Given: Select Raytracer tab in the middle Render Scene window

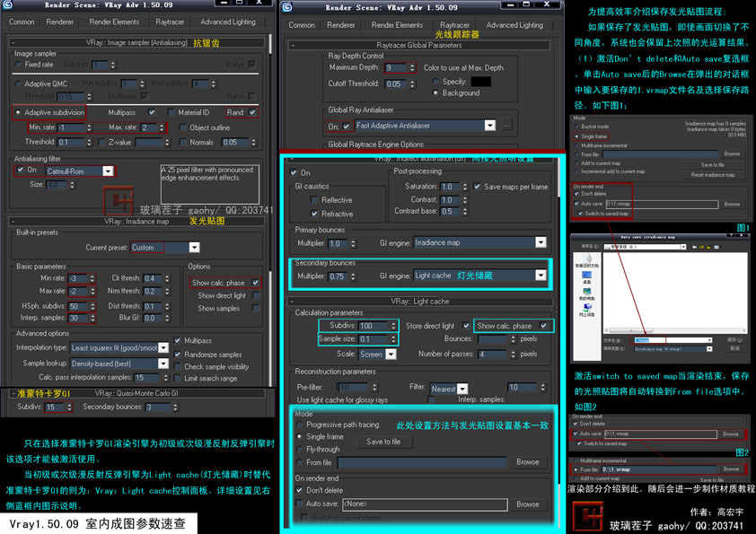Looking at the screenshot, I should click(454, 25).
